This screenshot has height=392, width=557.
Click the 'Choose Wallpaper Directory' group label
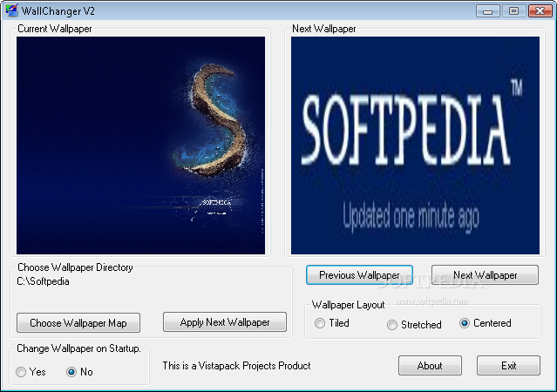click(75, 267)
